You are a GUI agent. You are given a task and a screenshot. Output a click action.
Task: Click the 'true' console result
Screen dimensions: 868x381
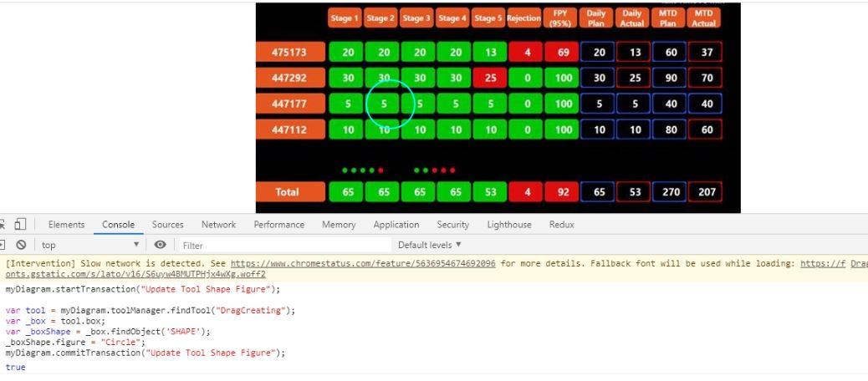pos(16,367)
